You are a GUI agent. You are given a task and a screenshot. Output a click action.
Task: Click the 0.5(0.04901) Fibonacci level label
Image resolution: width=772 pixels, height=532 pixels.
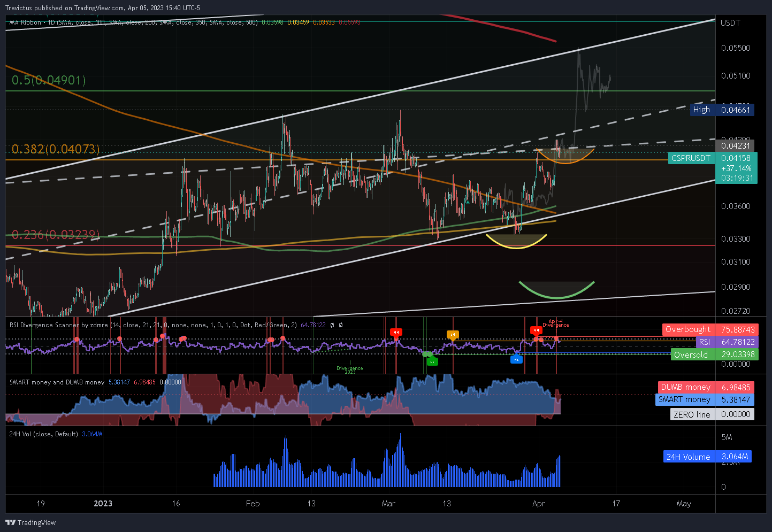click(49, 80)
